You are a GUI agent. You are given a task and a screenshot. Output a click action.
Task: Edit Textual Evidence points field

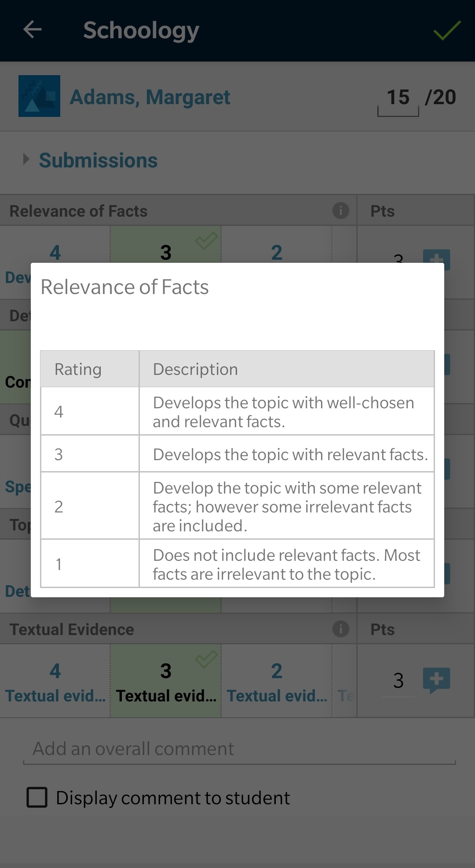pyautogui.click(x=398, y=681)
